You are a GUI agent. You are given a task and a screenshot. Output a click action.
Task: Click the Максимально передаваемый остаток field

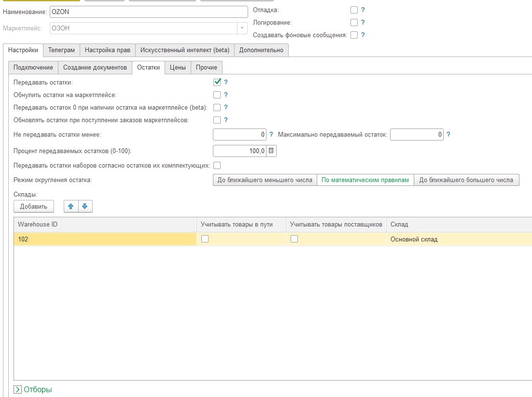tap(417, 135)
